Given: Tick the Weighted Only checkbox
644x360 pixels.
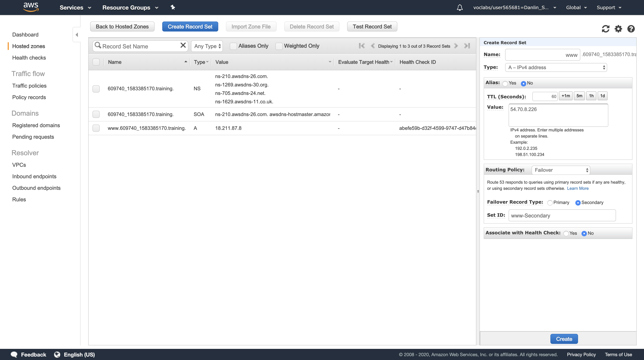Looking at the screenshot, I should [x=279, y=46].
